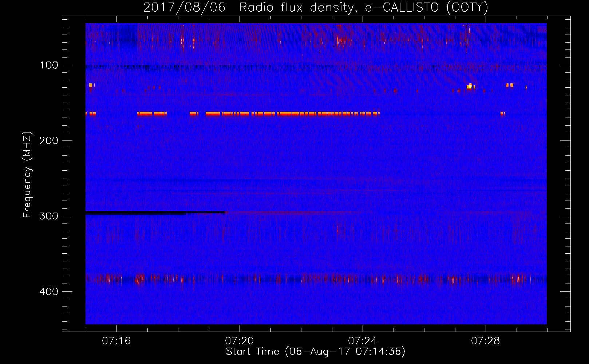Click the "300" frequency tick label
589x364 pixels.
[x=49, y=216]
